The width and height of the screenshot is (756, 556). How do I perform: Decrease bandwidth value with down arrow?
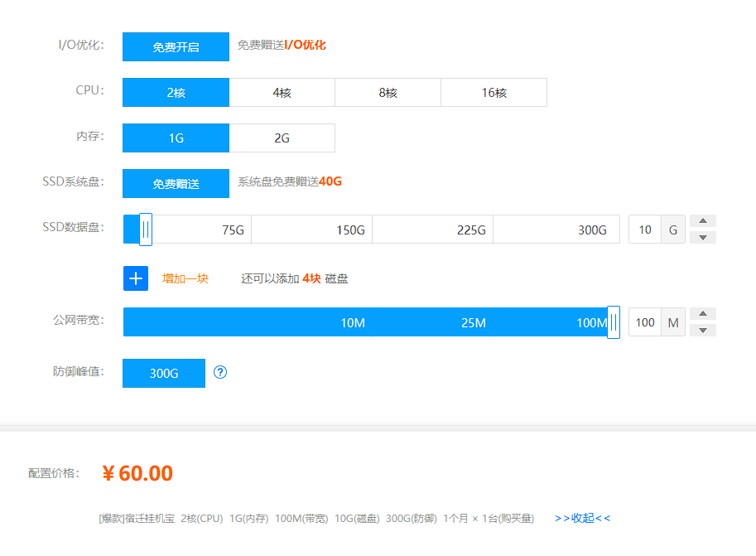pyautogui.click(x=703, y=330)
